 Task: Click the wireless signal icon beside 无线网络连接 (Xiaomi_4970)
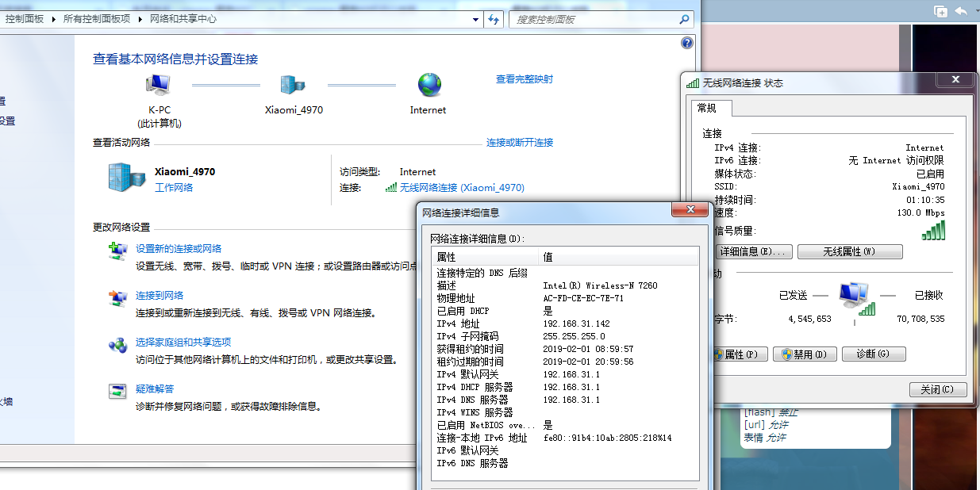pyautogui.click(x=390, y=188)
